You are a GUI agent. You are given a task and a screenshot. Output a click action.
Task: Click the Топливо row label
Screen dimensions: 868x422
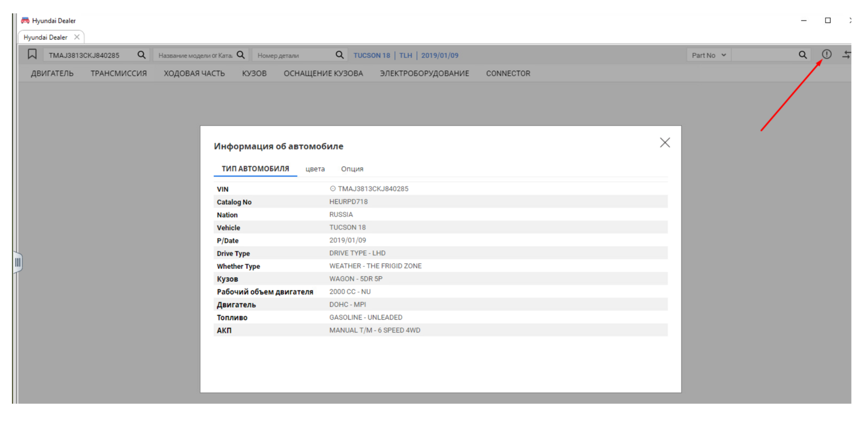(x=232, y=318)
